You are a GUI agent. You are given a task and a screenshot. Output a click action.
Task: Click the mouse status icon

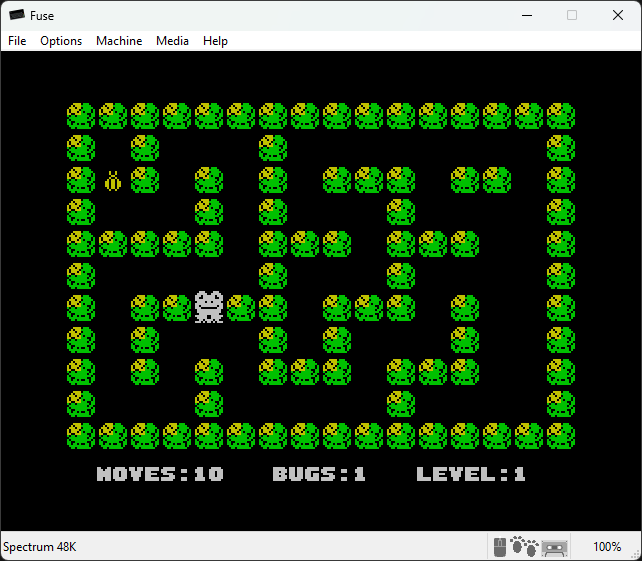click(500, 547)
